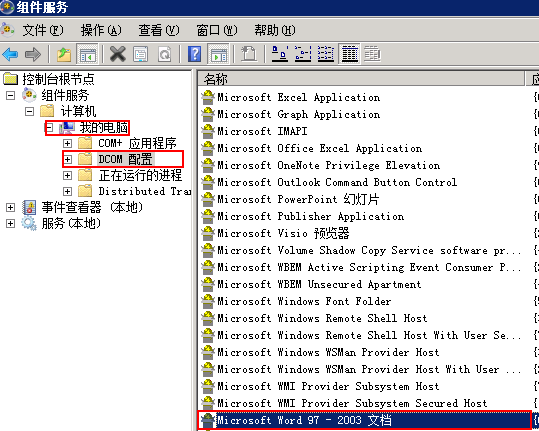Open the 文件(F) menu

pyautogui.click(x=43, y=30)
